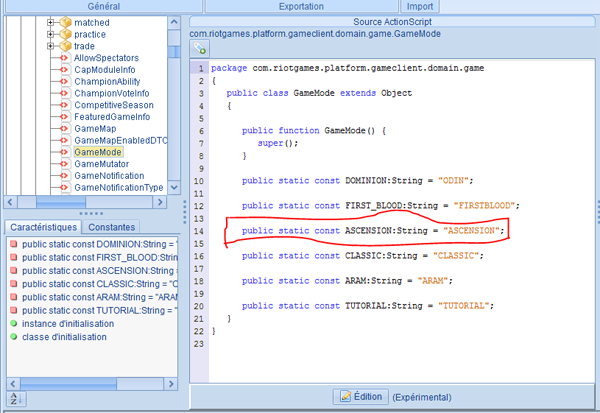This screenshot has height=413, width=600.
Task: Click the red square beside DOMINION constant
Action: 12,244
